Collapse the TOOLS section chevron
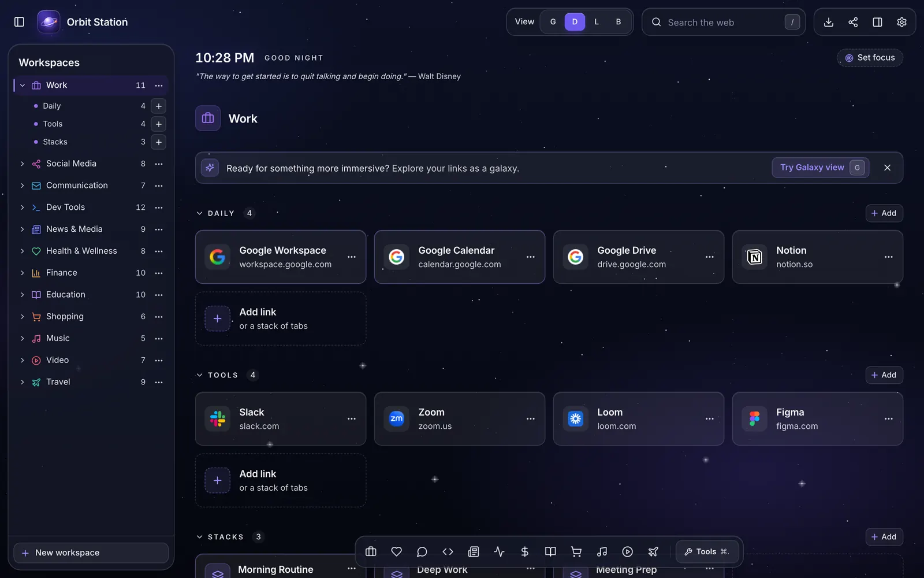 (200, 375)
